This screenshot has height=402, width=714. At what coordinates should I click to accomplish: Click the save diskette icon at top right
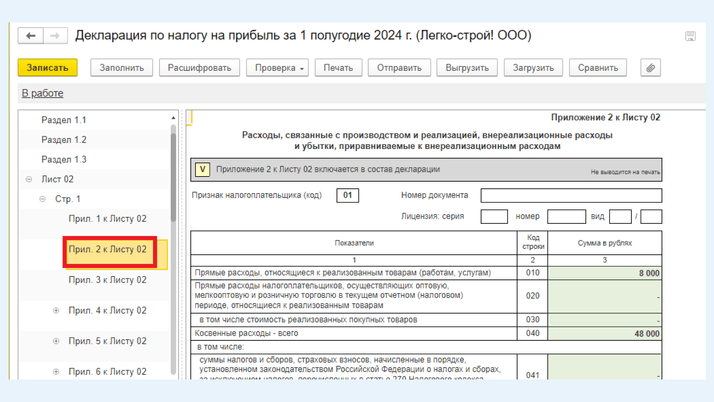point(690,36)
